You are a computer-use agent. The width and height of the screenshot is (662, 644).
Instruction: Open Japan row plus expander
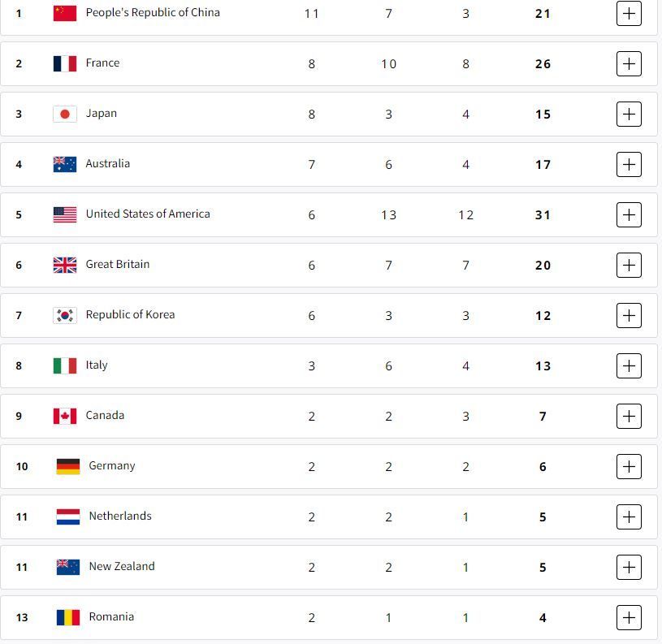(x=629, y=114)
